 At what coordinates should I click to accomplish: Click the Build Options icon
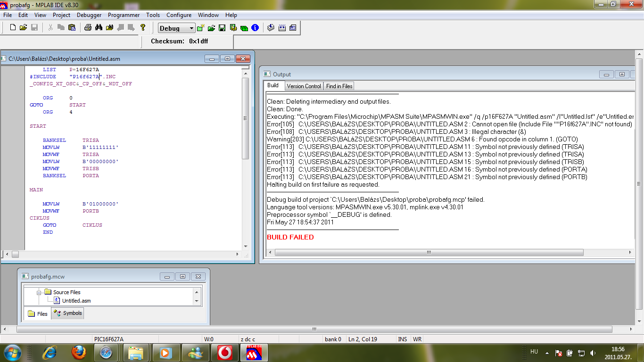point(233,28)
